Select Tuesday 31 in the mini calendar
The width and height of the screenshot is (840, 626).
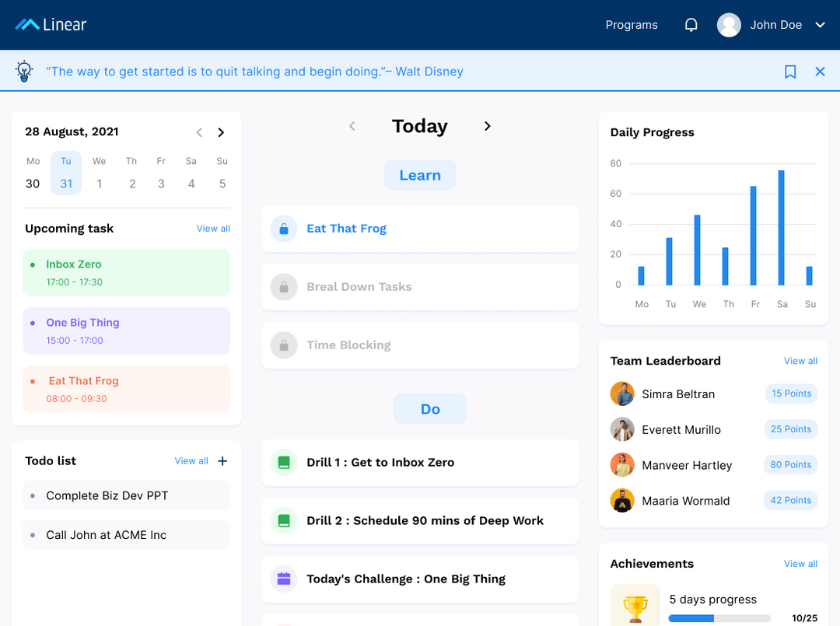66,173
